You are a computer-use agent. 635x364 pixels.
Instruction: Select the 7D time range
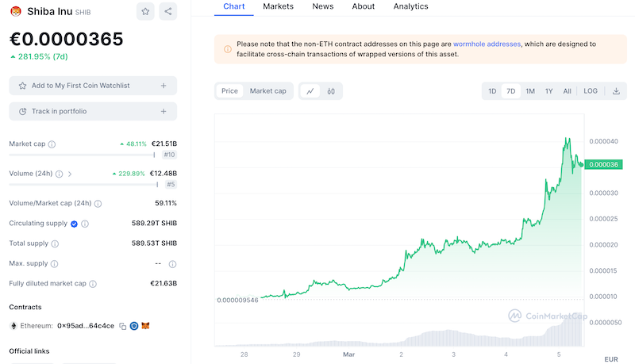coord(510,91)
